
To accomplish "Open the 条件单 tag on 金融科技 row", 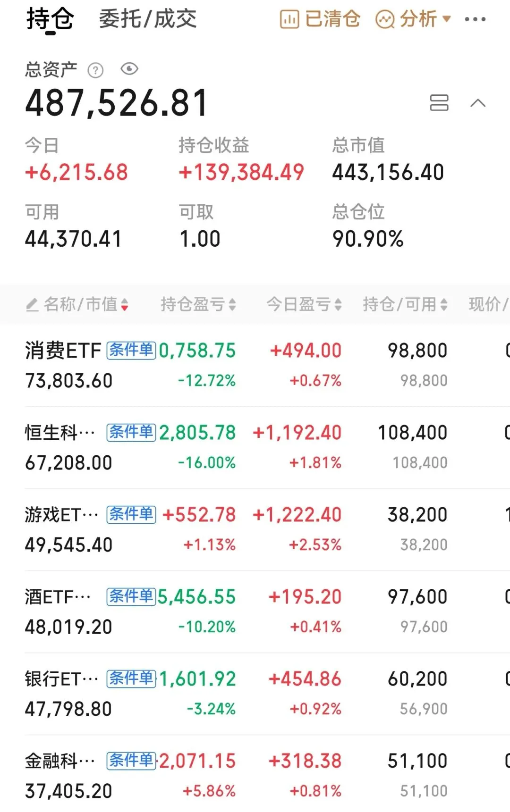I will pos(131,761).
